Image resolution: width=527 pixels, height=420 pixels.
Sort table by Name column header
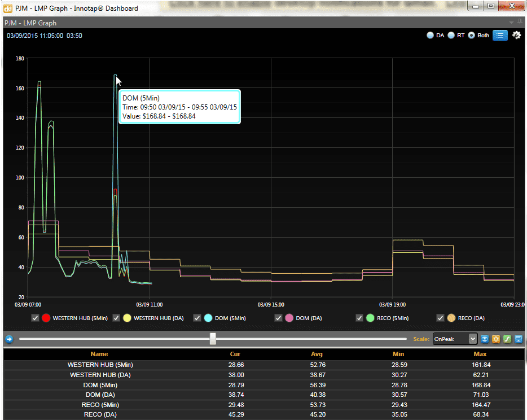(99, 354)
